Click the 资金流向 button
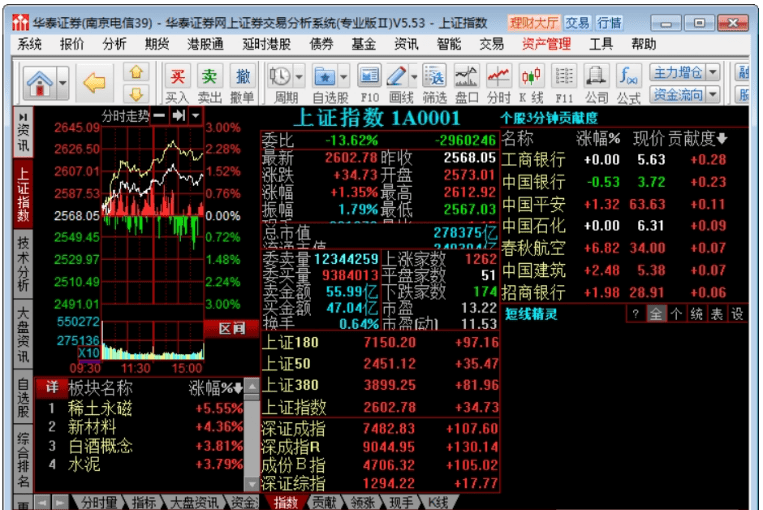763x510 pixels. click(x=677, y=94)
